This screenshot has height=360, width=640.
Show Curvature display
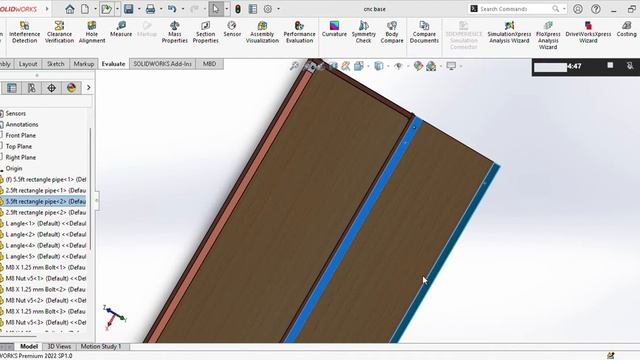(x=334, y=29)
